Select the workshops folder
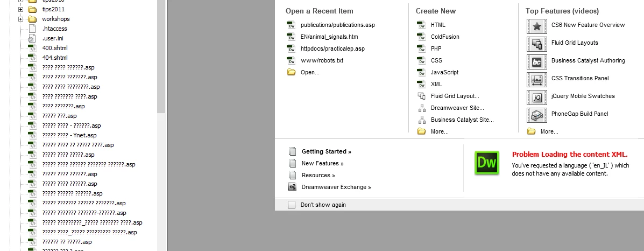Screen dimensions: 644x251 pyautogui.click(x=56, y=19)
